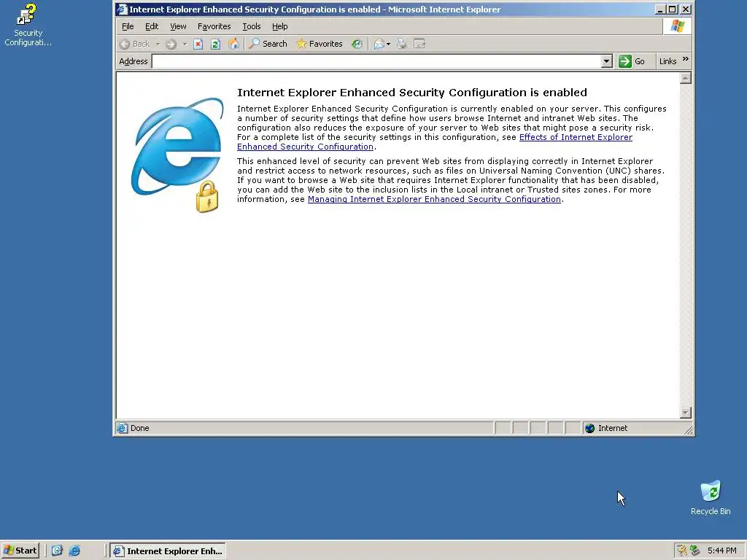The height and width of the screenshot is (560, 747).
Task: Click the network computers tray icon
Action: coord(694,551)
